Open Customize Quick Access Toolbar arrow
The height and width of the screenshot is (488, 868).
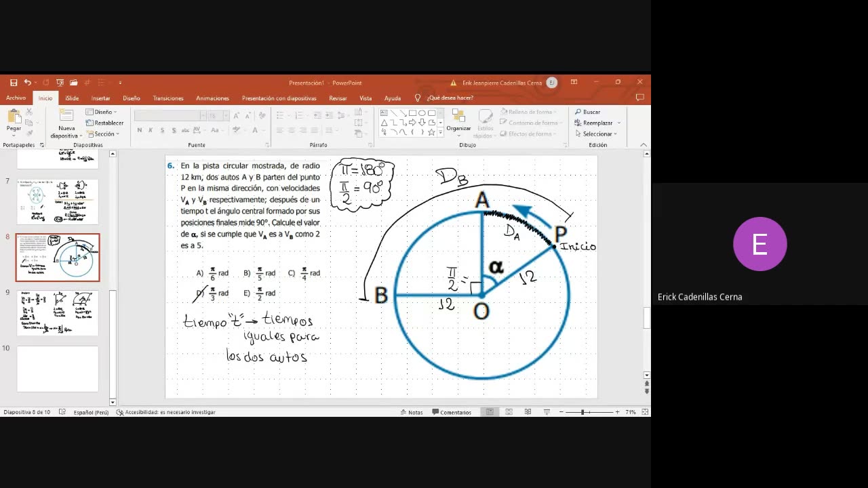[120, 83]
